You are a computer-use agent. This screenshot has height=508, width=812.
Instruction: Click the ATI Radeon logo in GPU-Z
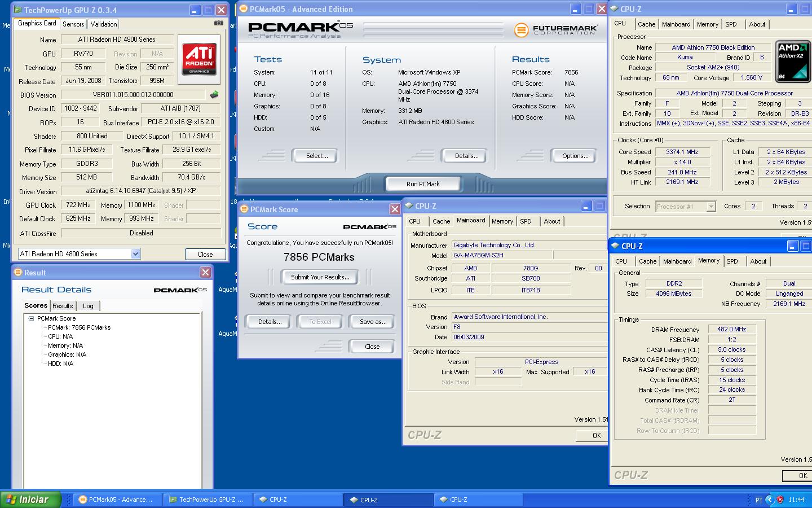[199, 59]
